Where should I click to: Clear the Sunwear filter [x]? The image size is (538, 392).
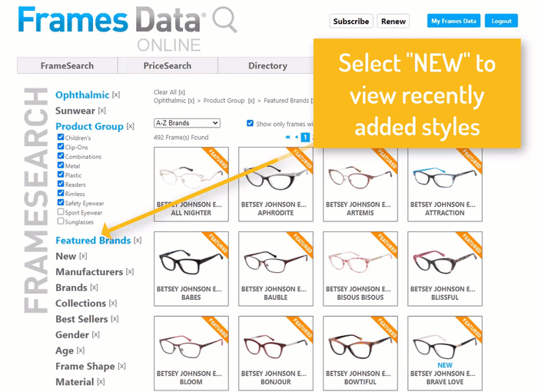pos(102,111)
